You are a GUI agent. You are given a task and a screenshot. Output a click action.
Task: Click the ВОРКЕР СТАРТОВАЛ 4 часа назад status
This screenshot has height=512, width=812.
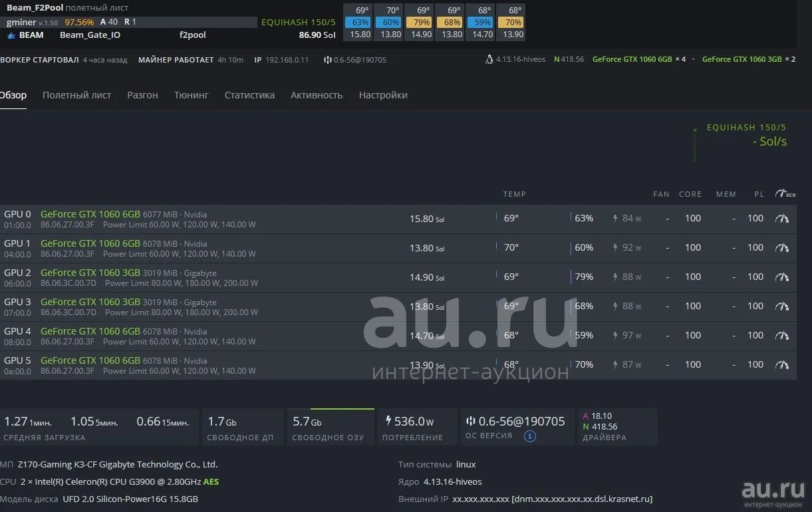click(64, 60)
